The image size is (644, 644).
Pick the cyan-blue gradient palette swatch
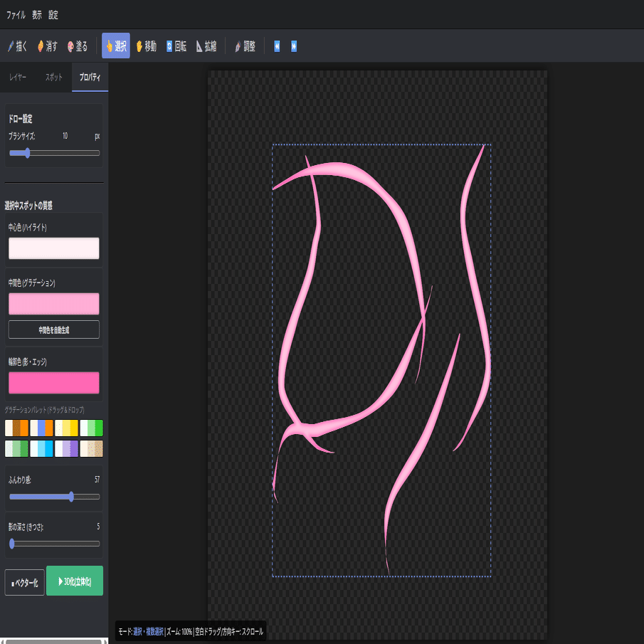point(41,448)
